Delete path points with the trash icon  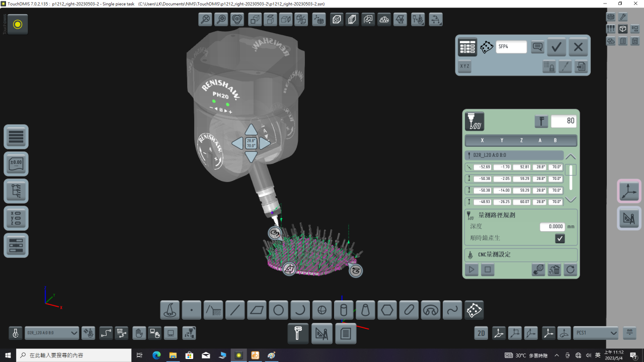[554, 270]
